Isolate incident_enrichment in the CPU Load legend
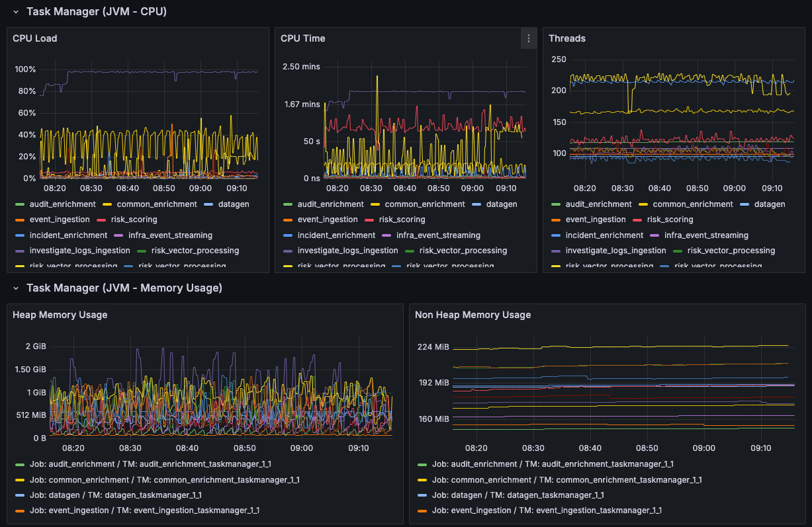Image resolution: width=812 pixels, height=527 pixels. point(68,235)
